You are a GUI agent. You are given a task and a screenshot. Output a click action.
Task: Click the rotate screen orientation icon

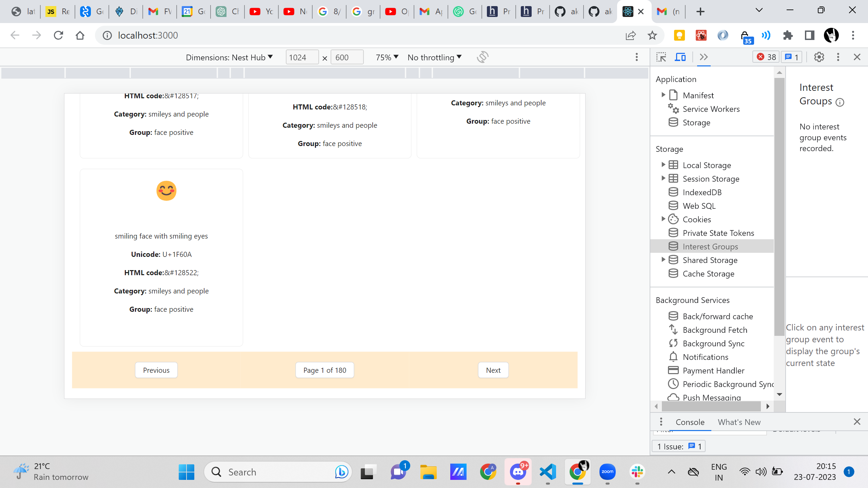point(482,57)
